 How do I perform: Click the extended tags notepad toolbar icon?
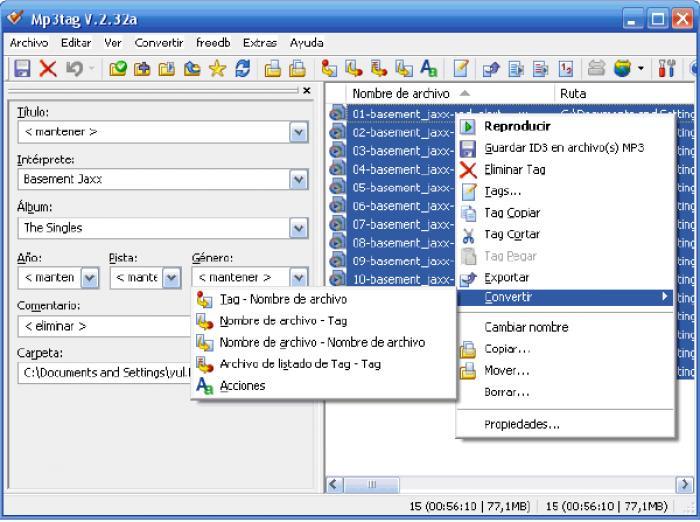(461, 69)
